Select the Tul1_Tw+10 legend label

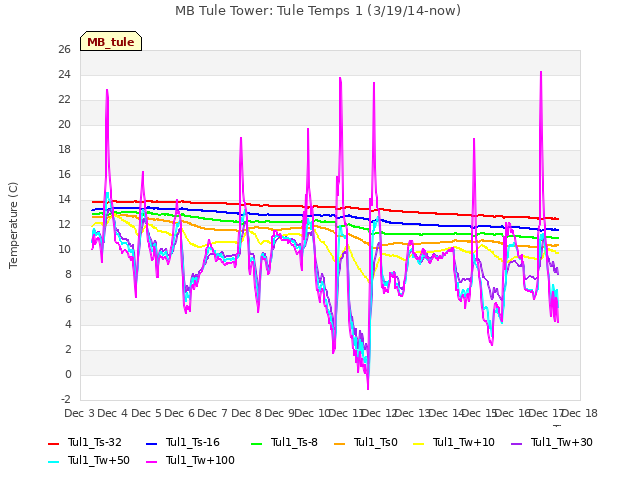pyautogui.click(x=464, y=442)
